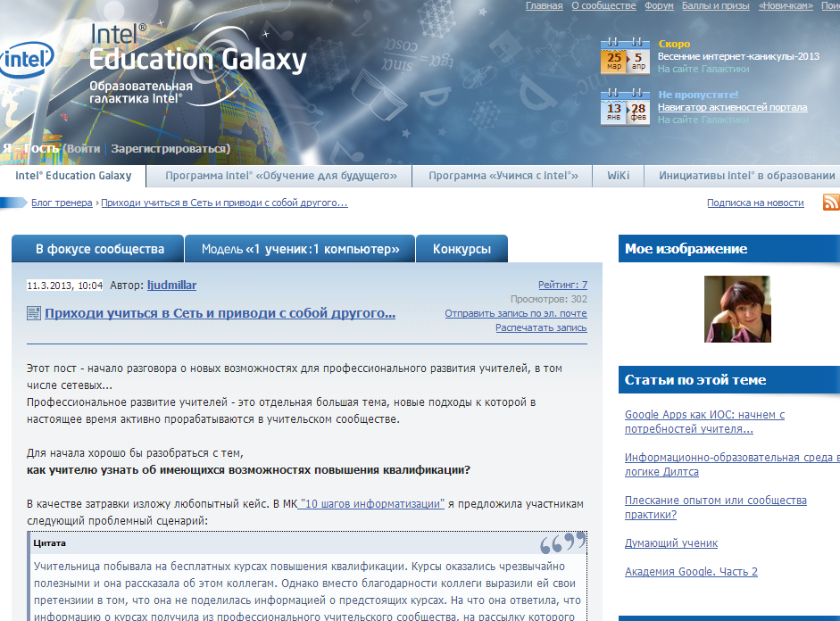This screenshot has height=621, width=840.
Task: Open the WiKi tab
Action: coord(619,176)
